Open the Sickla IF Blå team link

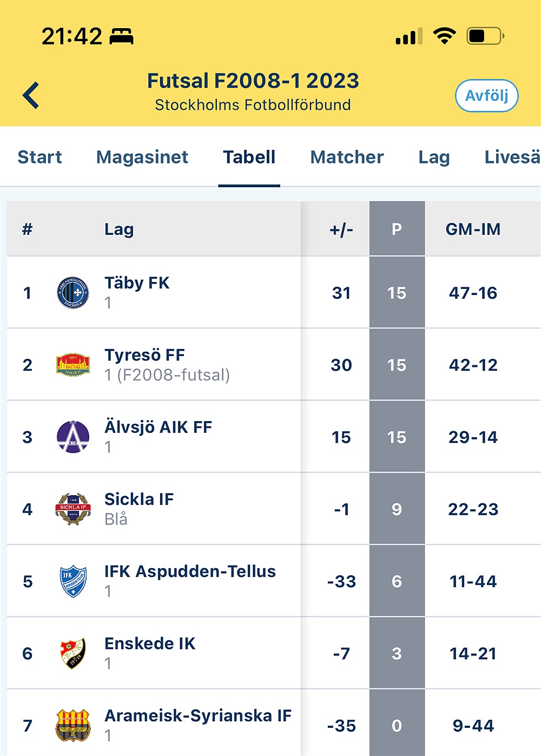139,499
